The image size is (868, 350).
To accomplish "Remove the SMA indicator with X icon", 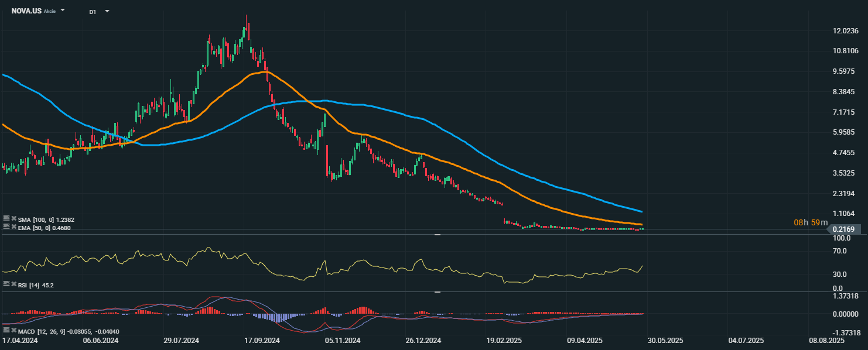I will pyautogui.click(x=13, y=219).
